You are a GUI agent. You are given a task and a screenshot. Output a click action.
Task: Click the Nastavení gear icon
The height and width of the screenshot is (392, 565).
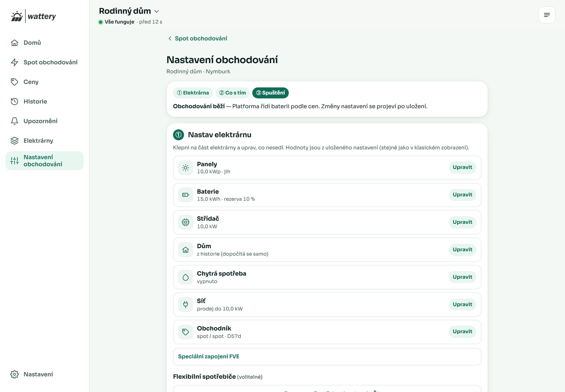click(15, 374)
